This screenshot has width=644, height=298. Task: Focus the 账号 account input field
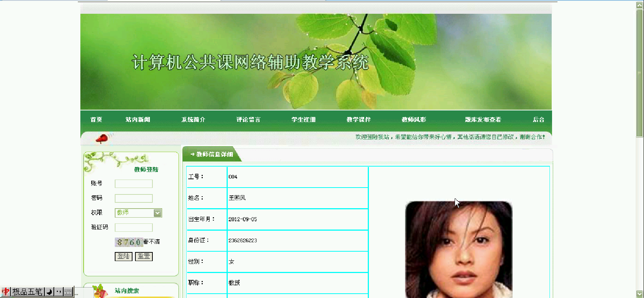tap(134, 184)
